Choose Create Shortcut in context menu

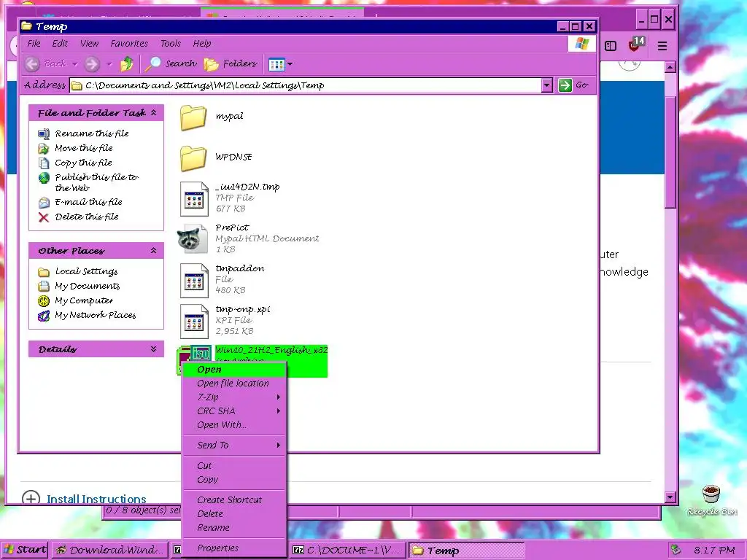[234, 500]
